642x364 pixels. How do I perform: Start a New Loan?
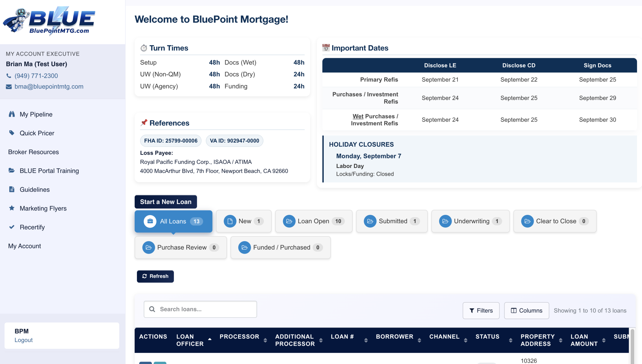click(166, 202)
